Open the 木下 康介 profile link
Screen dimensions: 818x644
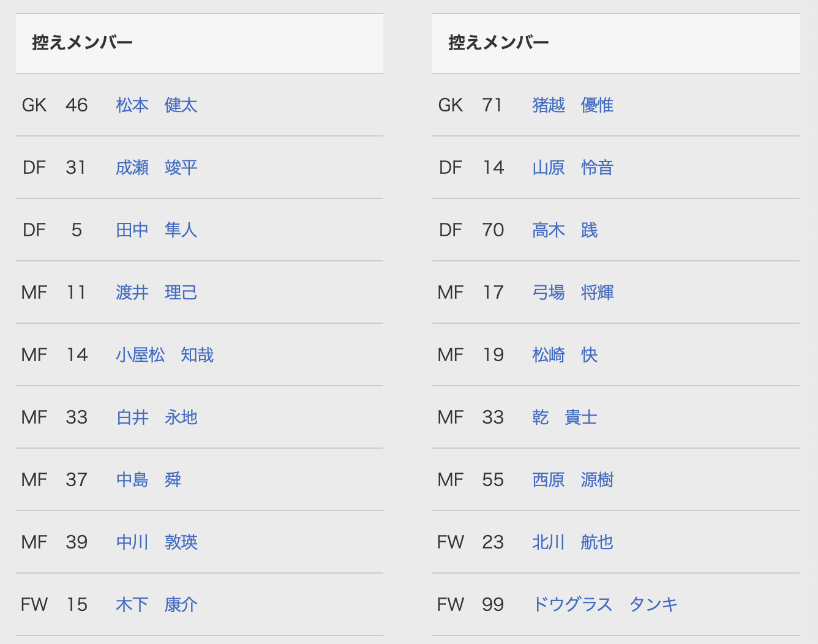pos(157,605)
